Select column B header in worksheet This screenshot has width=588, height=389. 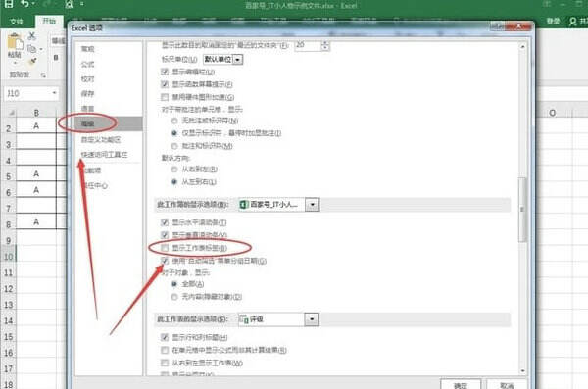[x=36, y=113]
